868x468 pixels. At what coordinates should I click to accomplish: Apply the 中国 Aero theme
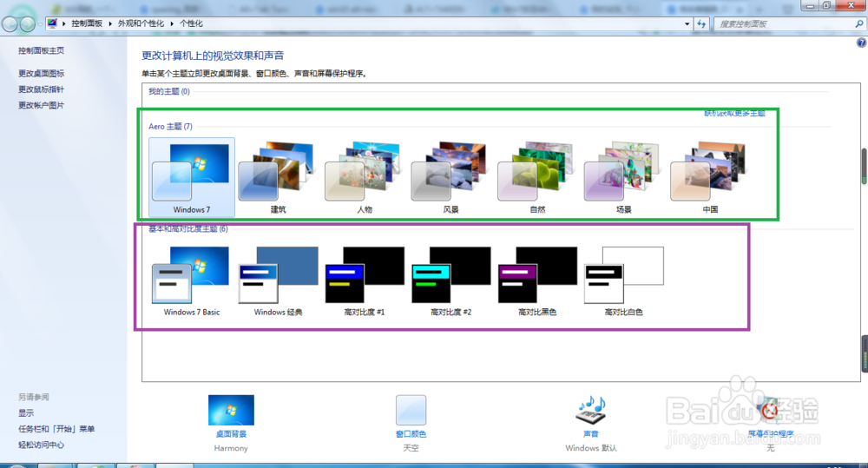coord(710,177)
